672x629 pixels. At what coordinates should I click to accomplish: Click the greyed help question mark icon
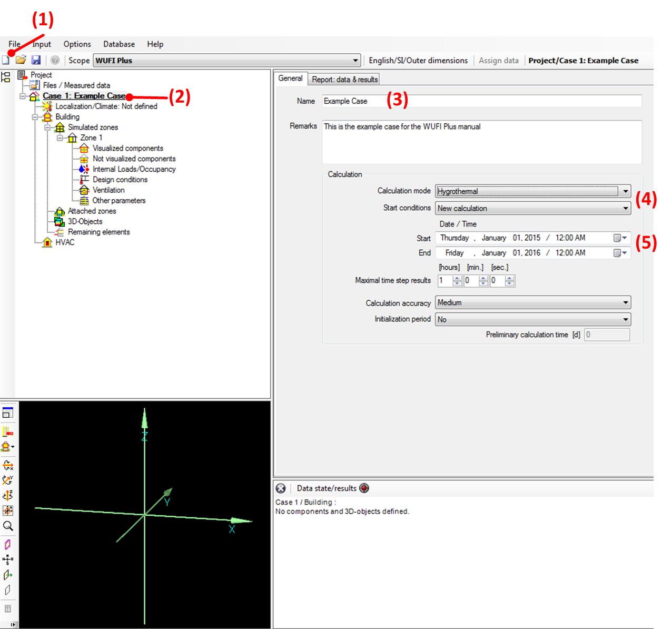point(55,60)
